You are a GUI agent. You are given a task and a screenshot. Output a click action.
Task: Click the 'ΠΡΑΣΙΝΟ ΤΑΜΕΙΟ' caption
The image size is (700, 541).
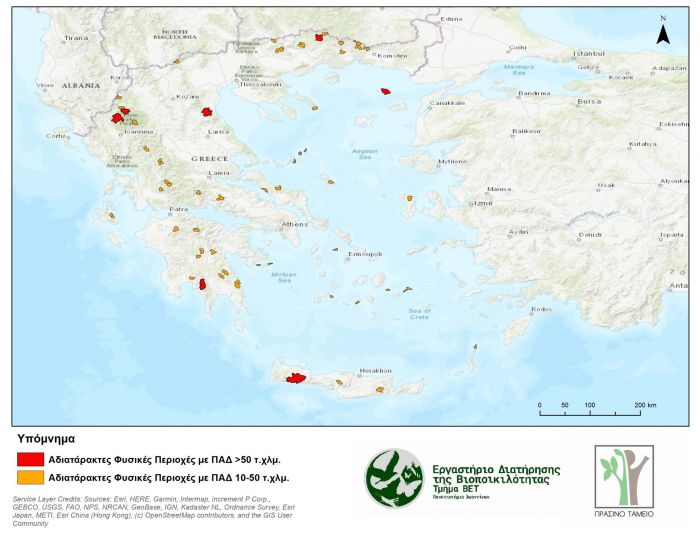coord(624,514)
